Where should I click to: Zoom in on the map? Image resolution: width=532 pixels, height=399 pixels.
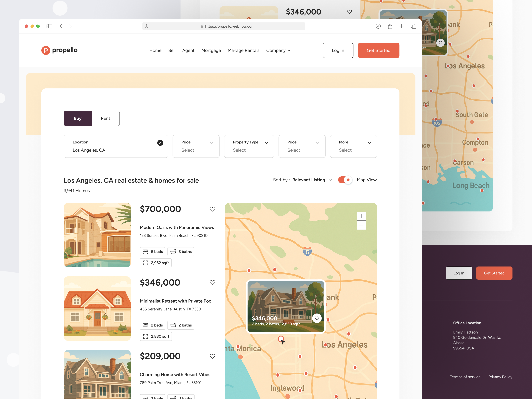click(x=361, y=216)
